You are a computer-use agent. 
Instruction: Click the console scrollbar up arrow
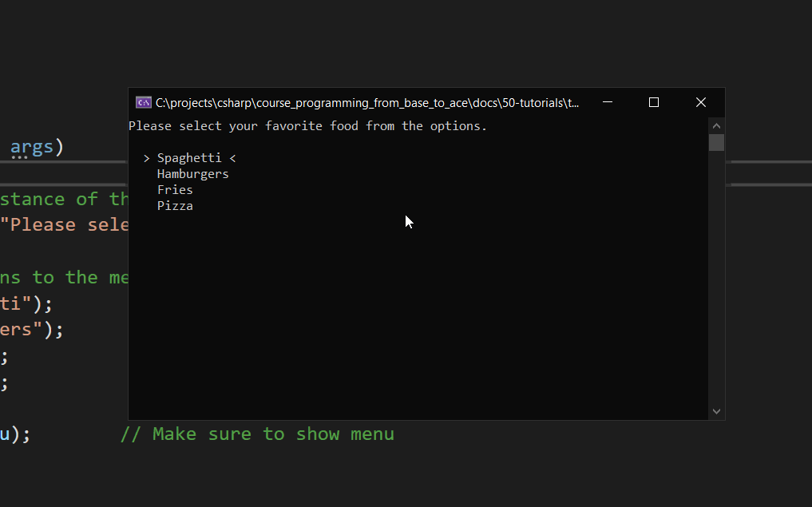[716, 126]
